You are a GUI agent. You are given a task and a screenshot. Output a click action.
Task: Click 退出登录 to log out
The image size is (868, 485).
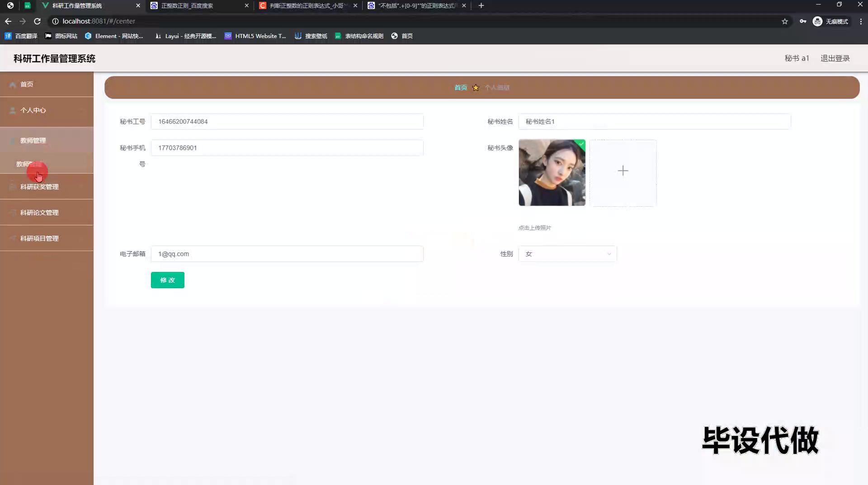click(835, 58)
